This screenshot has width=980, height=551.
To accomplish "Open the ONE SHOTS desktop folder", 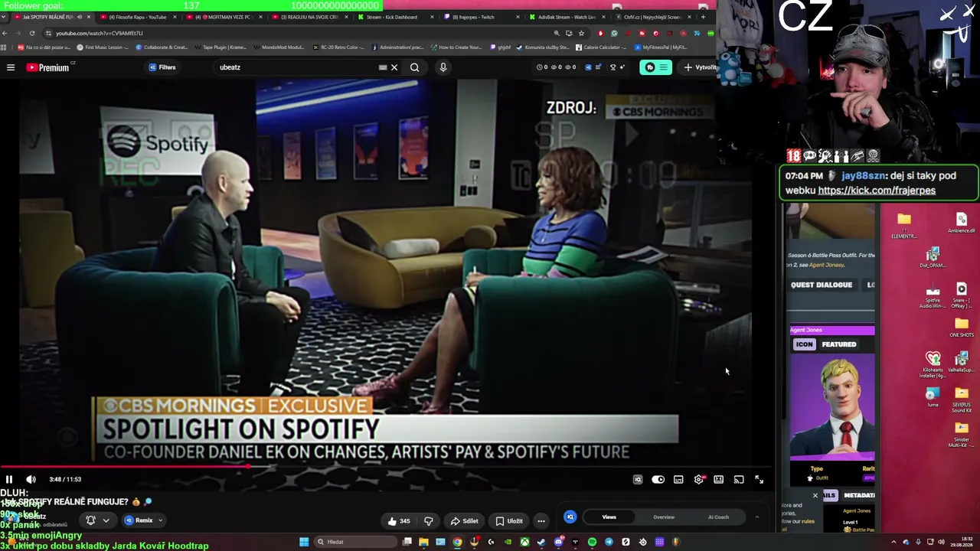I will [x=962, y=328].
